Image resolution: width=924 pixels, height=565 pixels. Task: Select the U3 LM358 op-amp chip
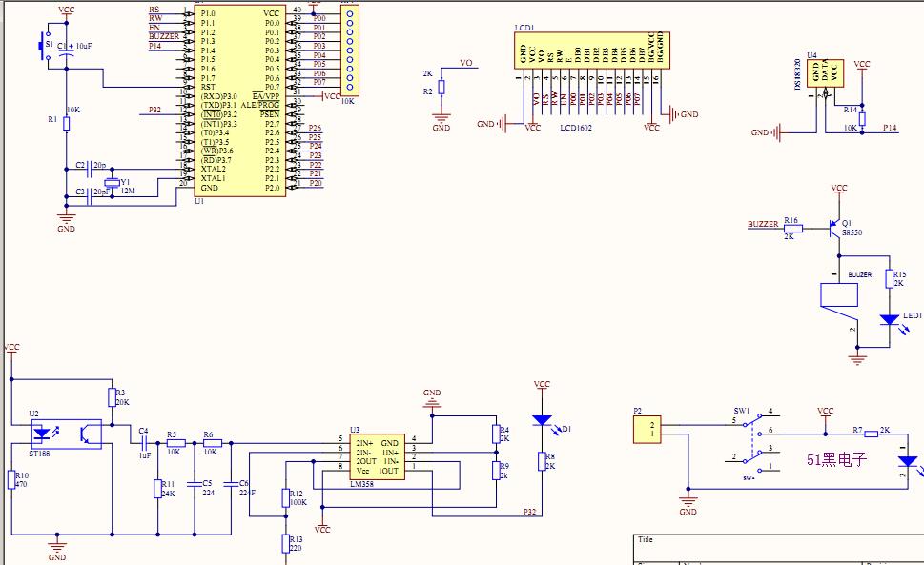pyautogui.click(x=378, y=457)
